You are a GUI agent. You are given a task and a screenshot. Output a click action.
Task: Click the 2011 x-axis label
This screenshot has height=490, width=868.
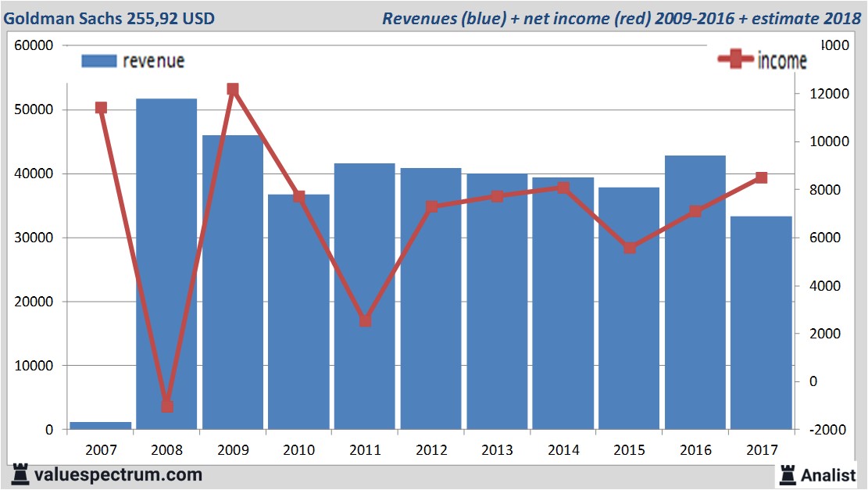[x=366, y=449]
